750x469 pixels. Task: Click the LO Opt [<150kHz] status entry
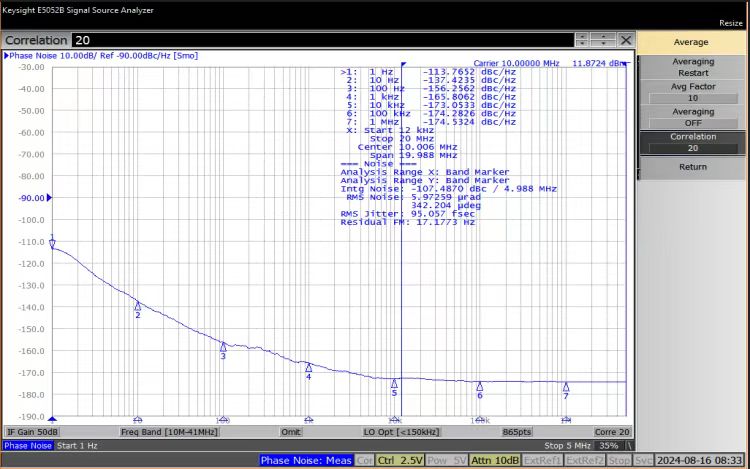401,432
